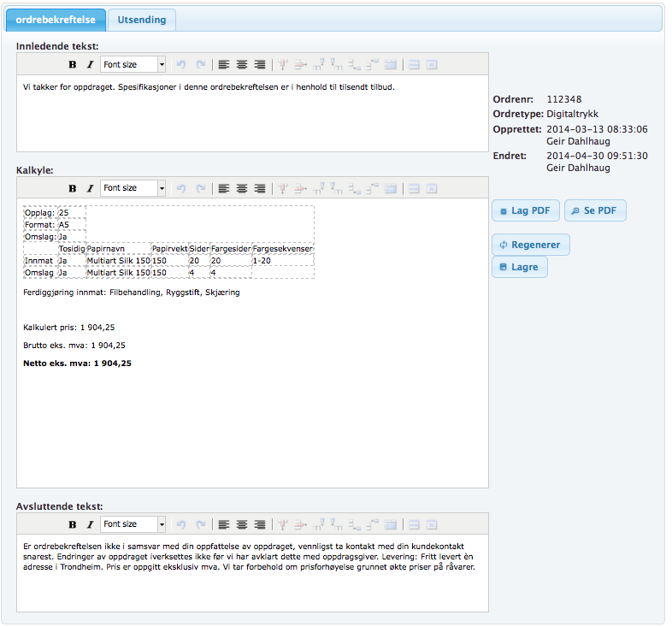Click the Regenerer button
The width and height of the screenshot is (672, 627).
[530, 245]
